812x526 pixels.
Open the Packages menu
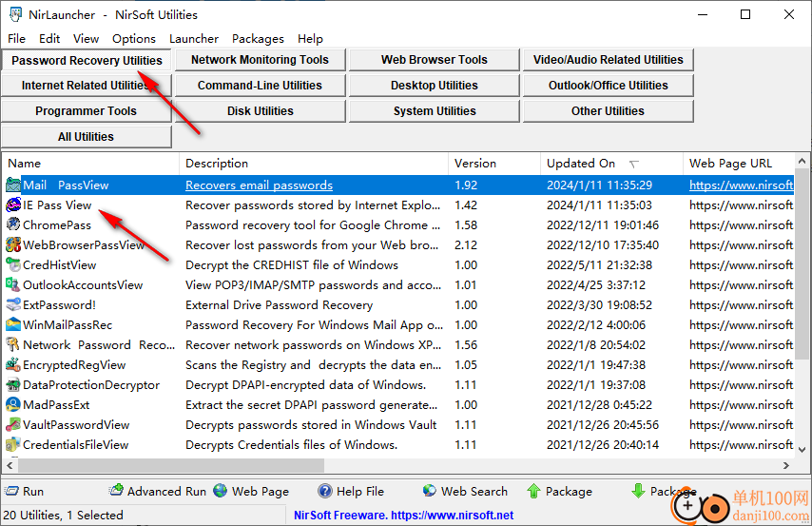pyautogui.click(x=258, y=39)
